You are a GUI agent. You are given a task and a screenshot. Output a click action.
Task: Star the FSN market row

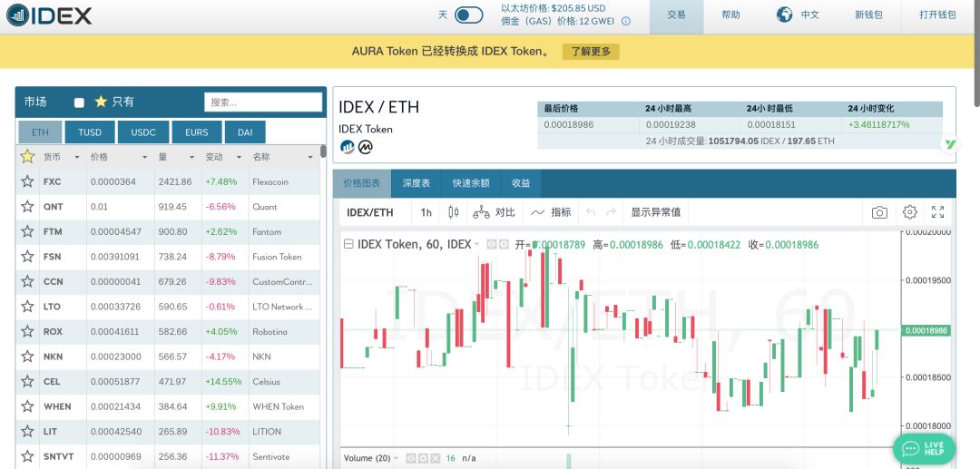coord(27,257)
